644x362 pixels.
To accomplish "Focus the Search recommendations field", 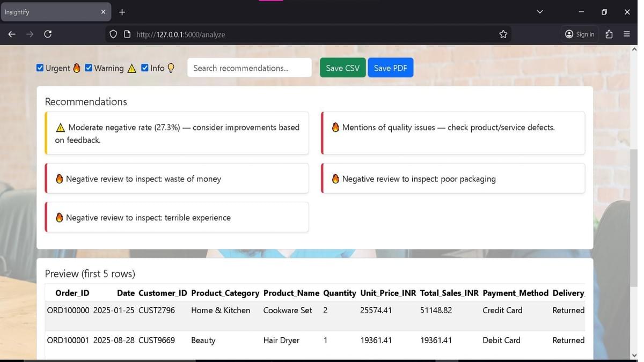I will pos(249,68).
